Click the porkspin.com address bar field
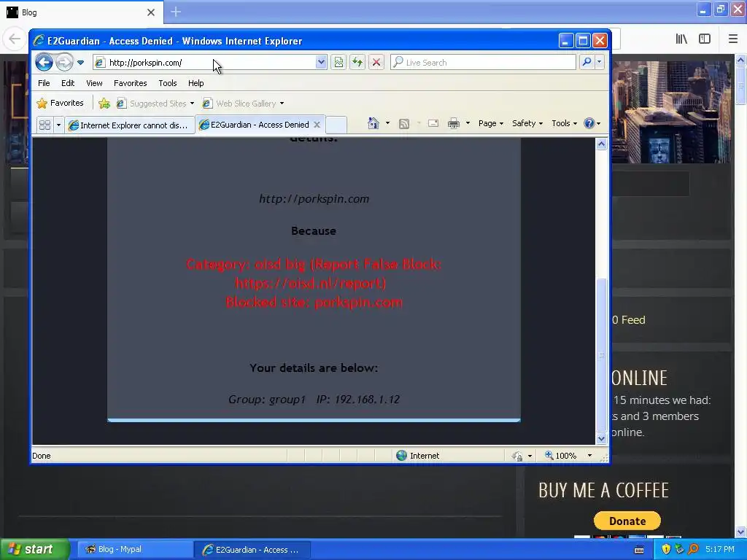Screen dimensions: 747x560 point(204,63)
